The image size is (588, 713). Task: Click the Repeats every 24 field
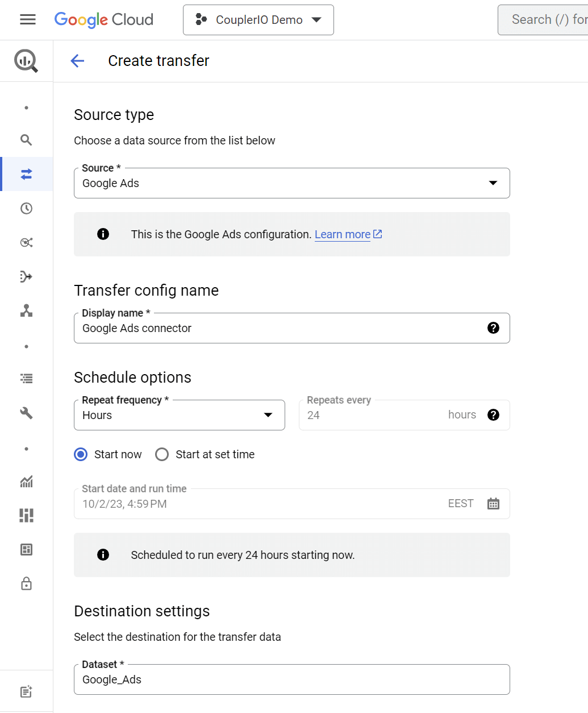pyautogui.click(x=404, y=415)
